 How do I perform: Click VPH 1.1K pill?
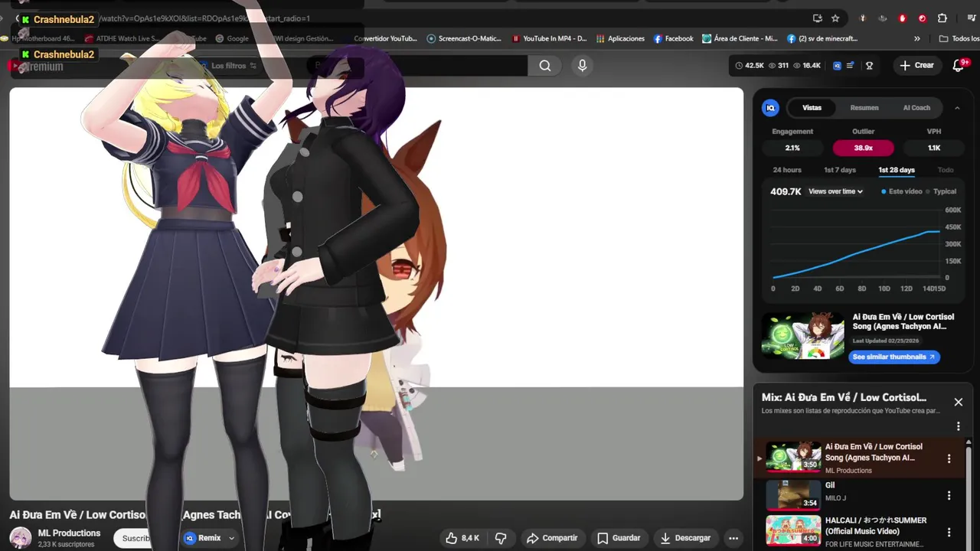click(x=934, y=148)
